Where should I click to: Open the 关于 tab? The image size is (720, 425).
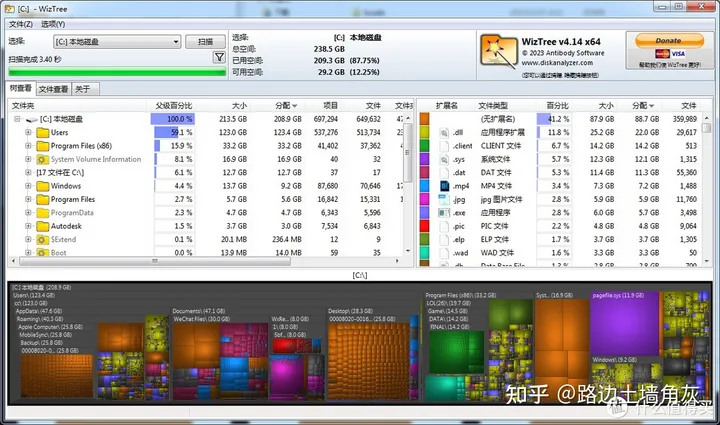[x=83, y=89]
